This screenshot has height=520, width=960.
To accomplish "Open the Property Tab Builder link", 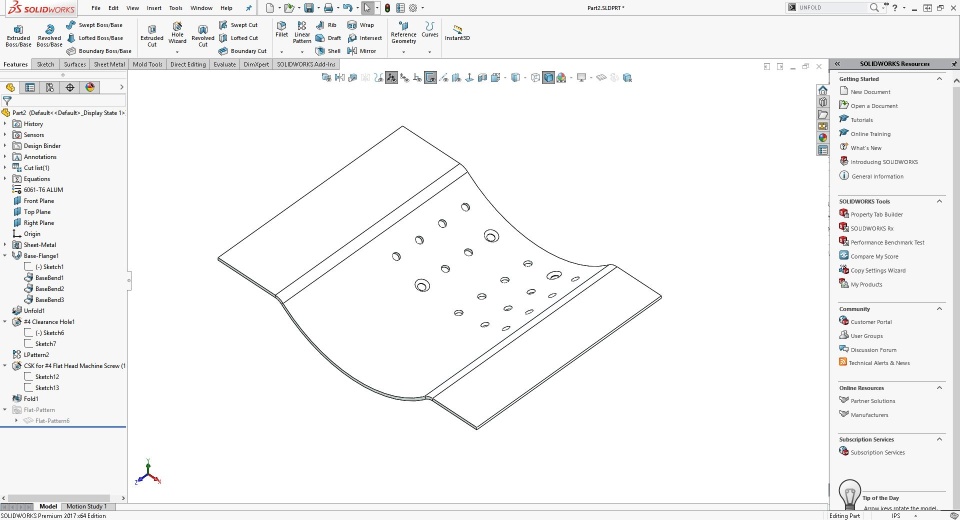I will tap(876, 215).
